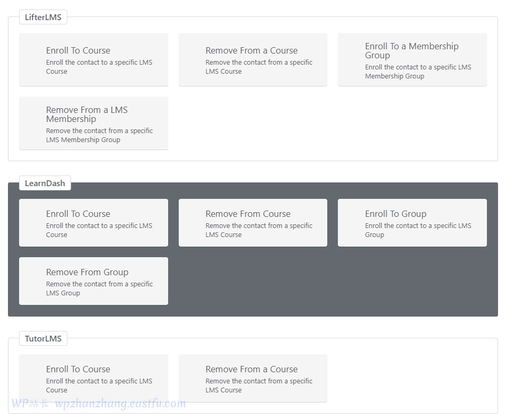
Task: Click the LifterLMS section label
Action: 43,17
